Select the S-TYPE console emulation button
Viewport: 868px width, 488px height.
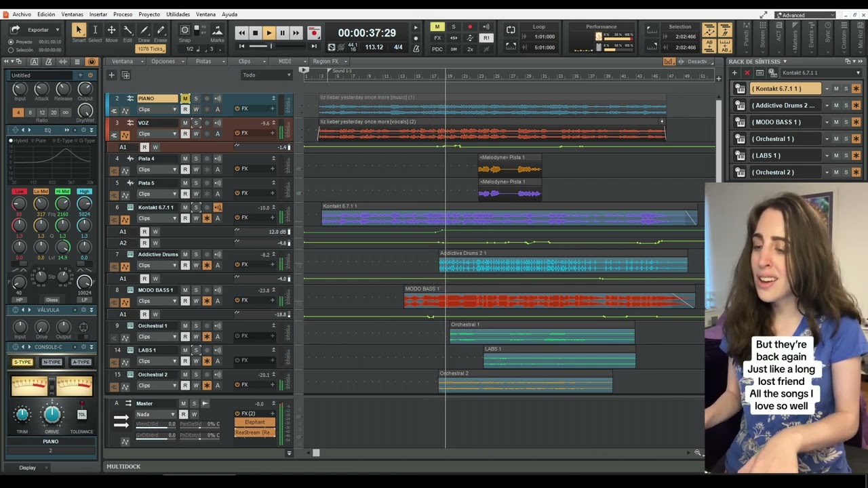[x=22, y=363]
